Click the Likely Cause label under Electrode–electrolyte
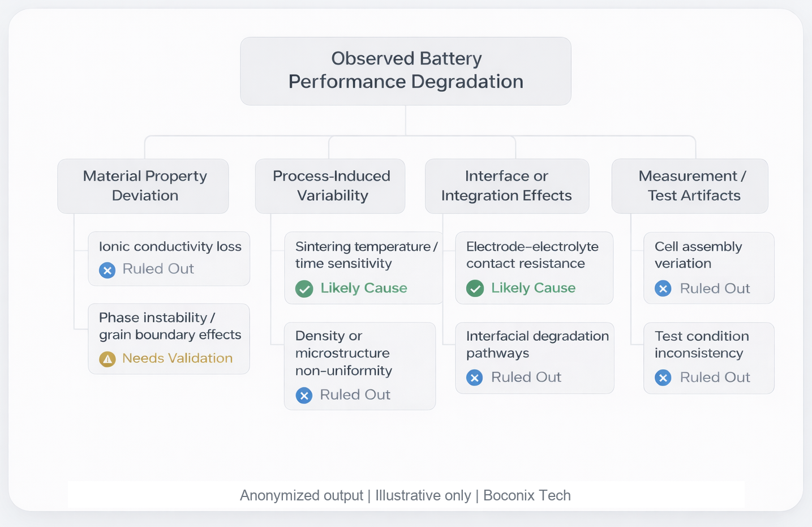 click(533, 288)
